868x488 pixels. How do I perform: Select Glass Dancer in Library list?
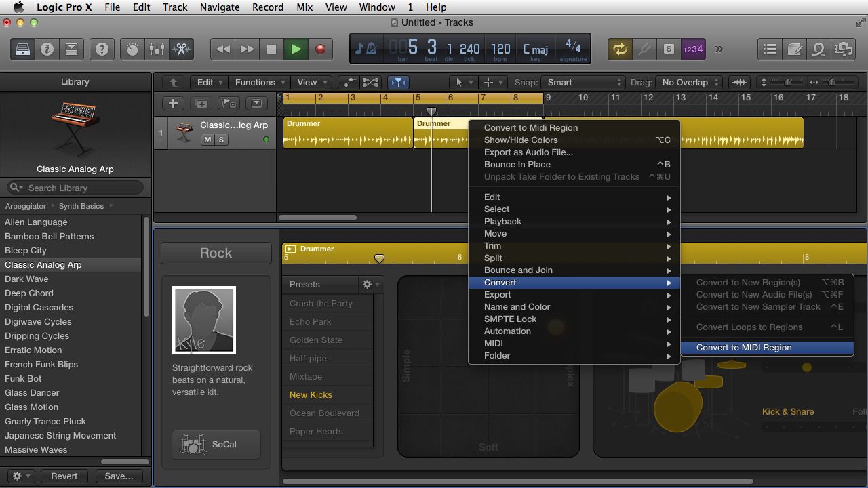(x=71, y=392)
